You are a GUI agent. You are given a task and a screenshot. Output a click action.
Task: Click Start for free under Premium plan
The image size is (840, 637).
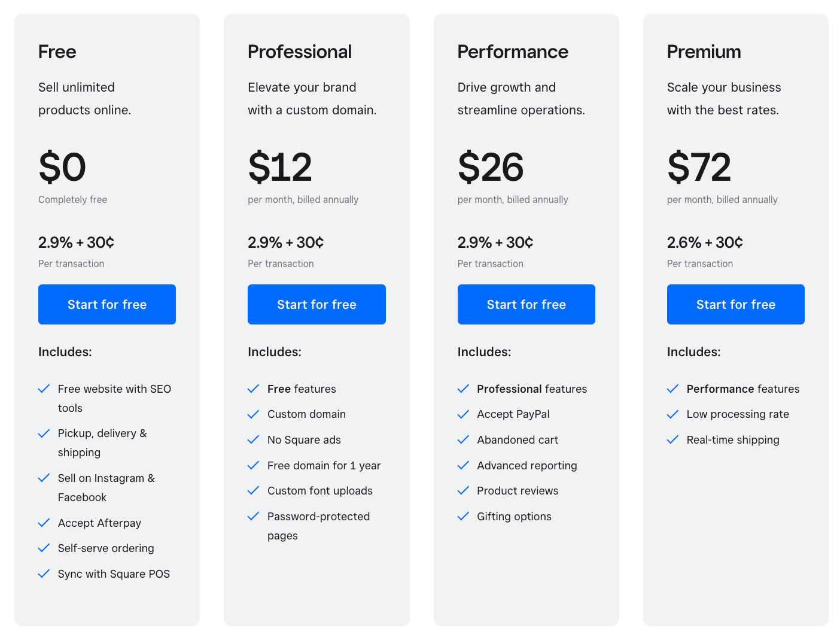coord(736,304)
